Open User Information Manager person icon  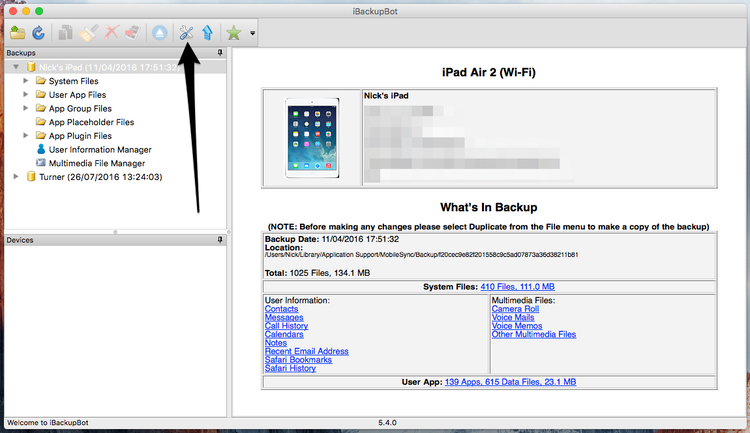coord(41,149)
